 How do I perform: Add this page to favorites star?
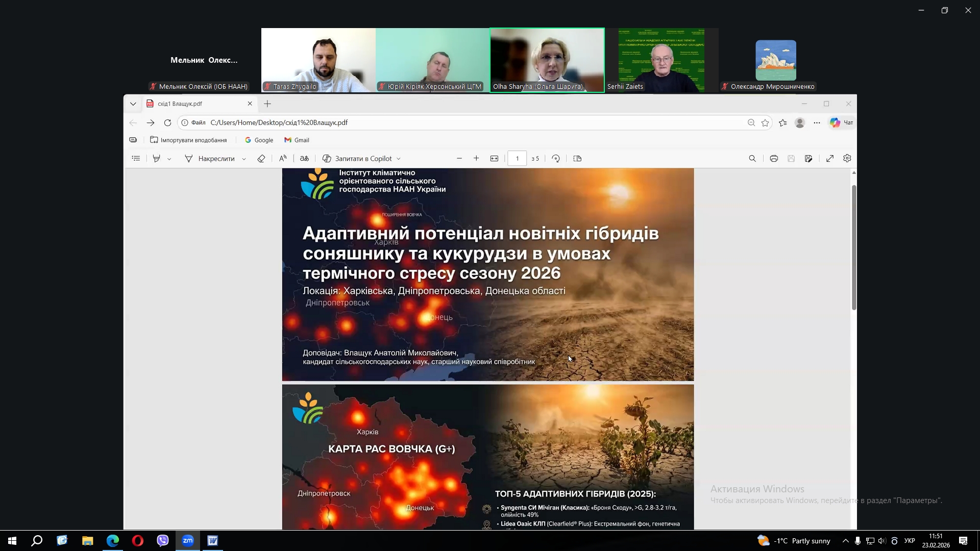(x=765, y=123)
